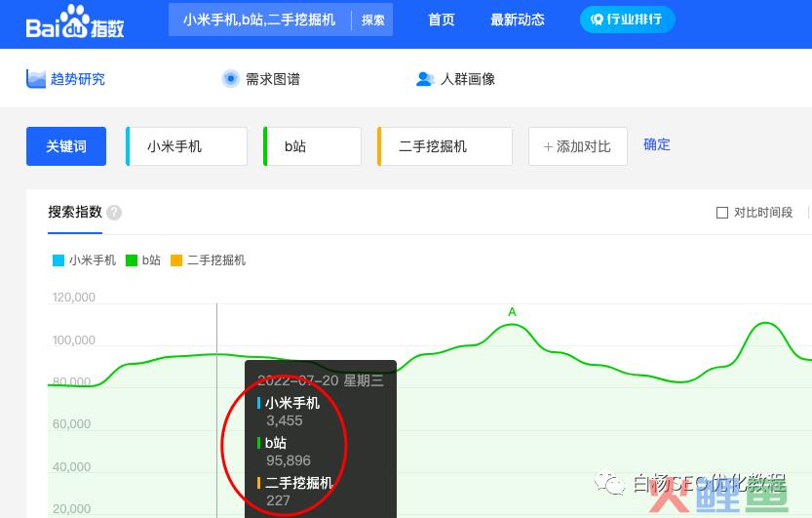Switch to the 人群画像 tab
The height and width of the screenshot is (518, 812).
[x=456, y=79]
